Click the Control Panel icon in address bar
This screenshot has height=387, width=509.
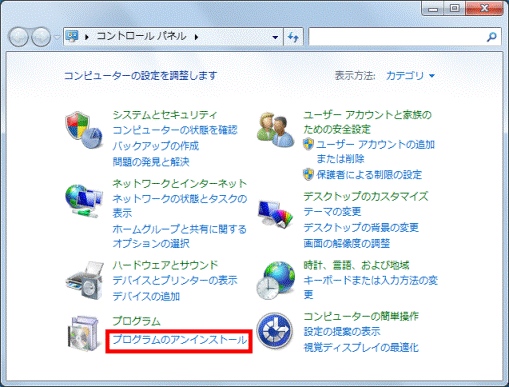[x=72, y=36]
